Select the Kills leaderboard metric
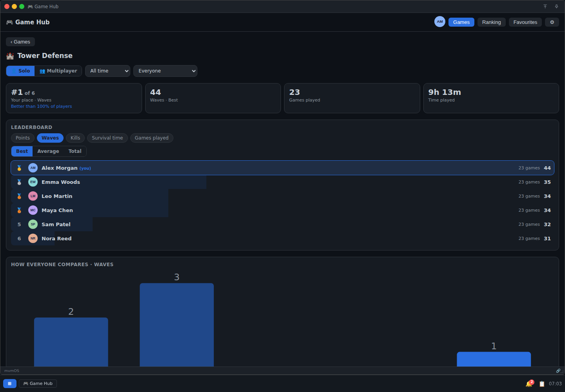 click(x=75, y=138)
